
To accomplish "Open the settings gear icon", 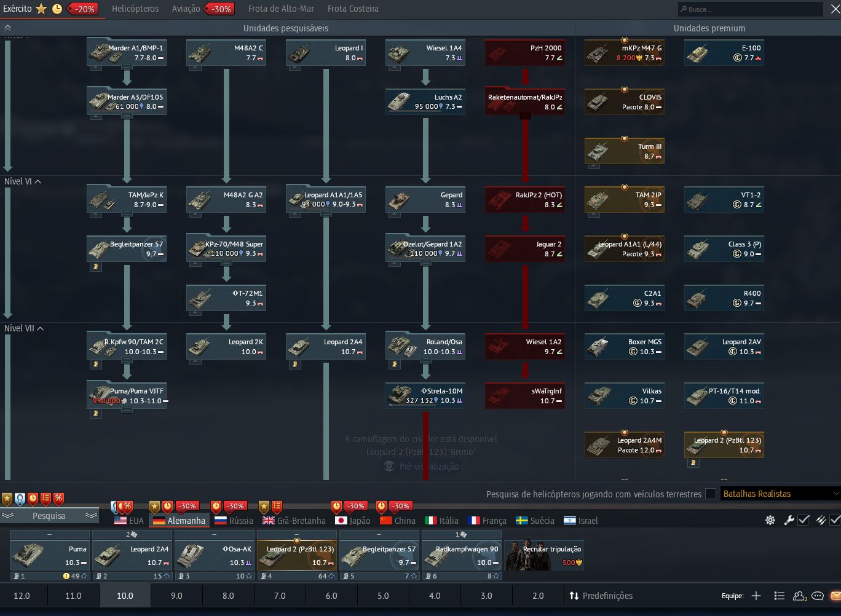I will tap(770, 520).
